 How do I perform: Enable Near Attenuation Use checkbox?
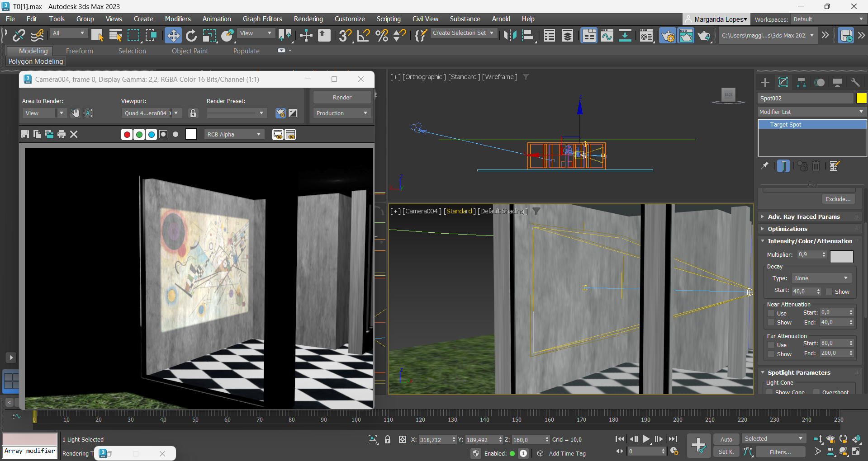(x=771, y=313)
